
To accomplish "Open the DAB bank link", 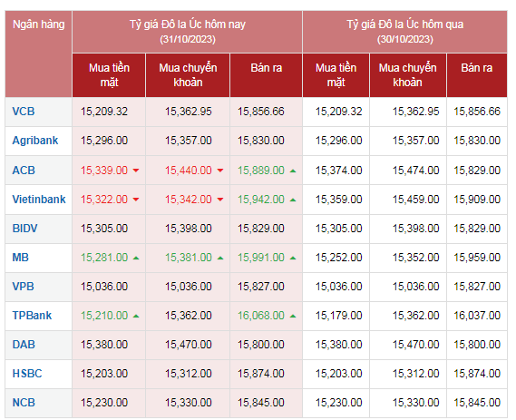I will tap(24, 345).
